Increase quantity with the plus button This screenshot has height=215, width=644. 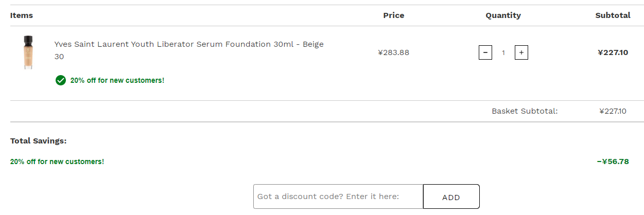point(521,52)
